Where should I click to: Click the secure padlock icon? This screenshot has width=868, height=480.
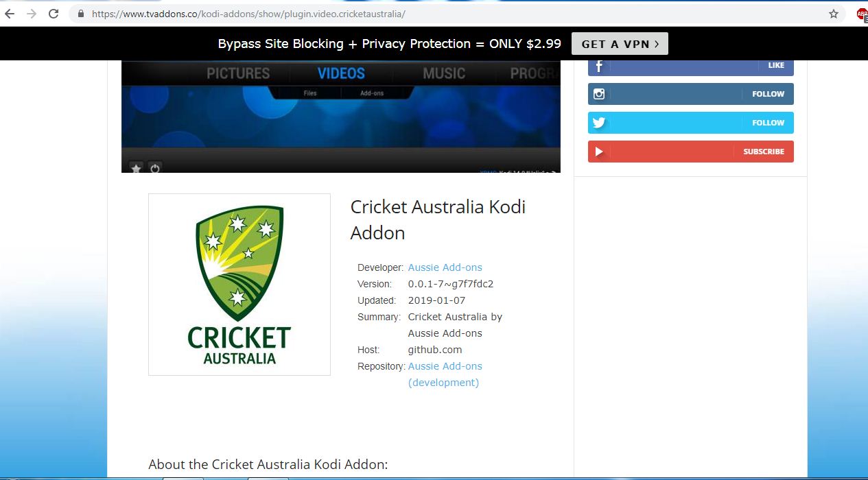point(81,14)
